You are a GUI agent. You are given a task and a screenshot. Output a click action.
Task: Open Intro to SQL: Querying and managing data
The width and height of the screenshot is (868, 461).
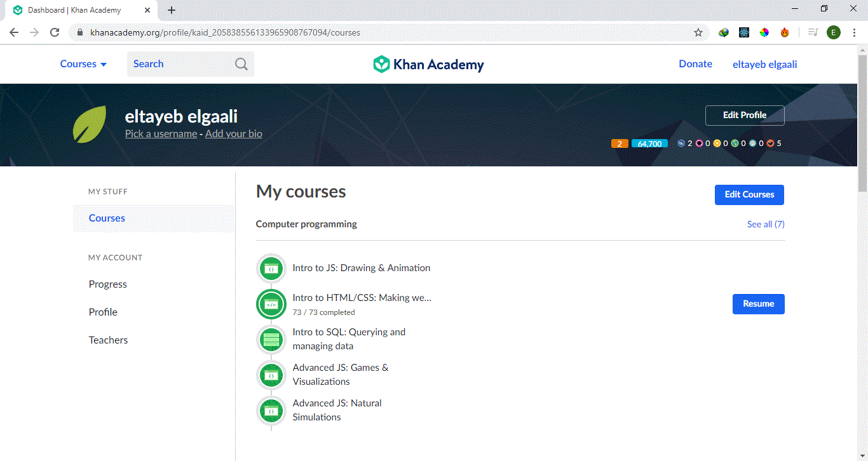pos(349,339)
